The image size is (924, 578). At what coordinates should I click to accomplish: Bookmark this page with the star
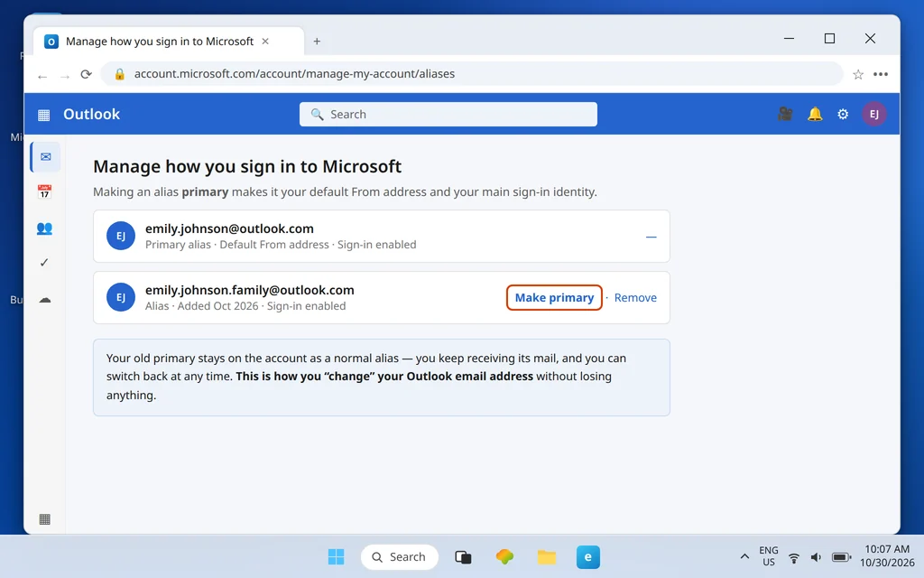(x=858, y=74)
